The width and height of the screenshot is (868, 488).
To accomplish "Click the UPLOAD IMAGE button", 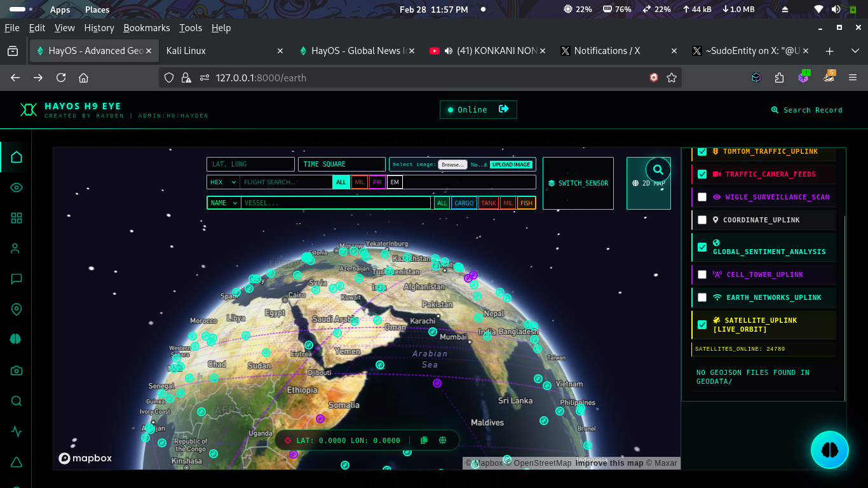I will point(511,165).
